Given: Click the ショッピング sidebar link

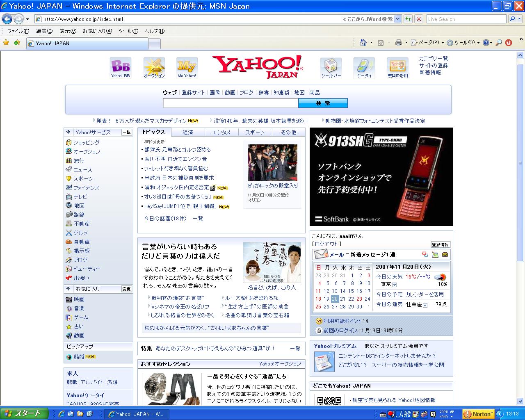Looking at the screenshot, I should point(87,142).
